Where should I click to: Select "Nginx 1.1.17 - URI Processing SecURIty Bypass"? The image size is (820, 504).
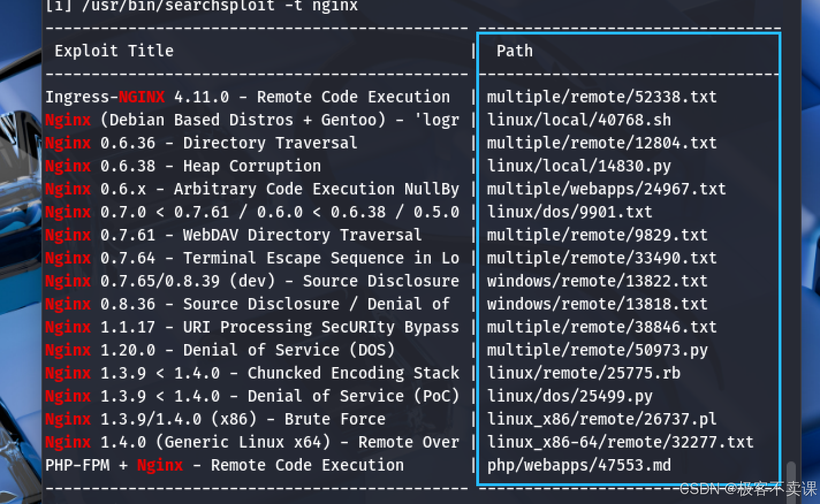252,327
